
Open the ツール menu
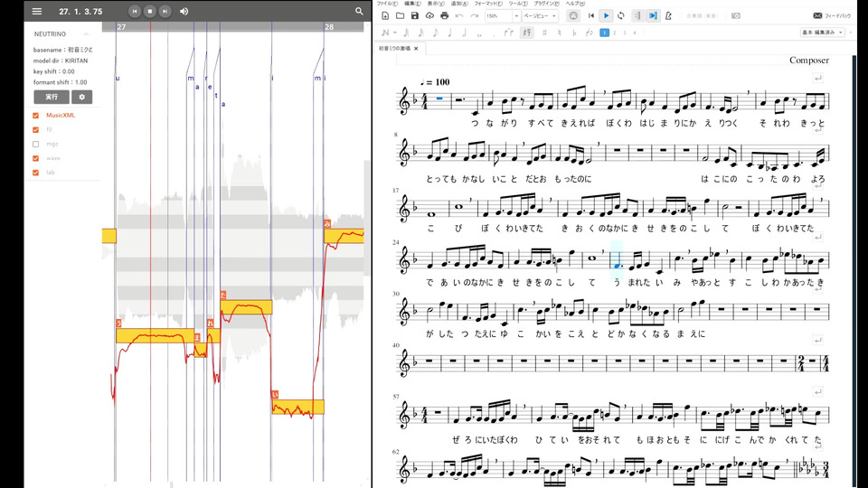[518, 4]
